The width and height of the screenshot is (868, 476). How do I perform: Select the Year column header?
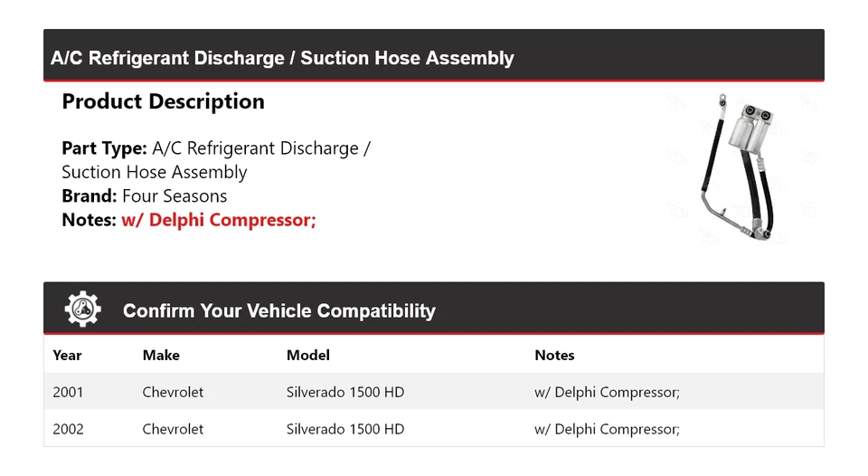point(67,356)
